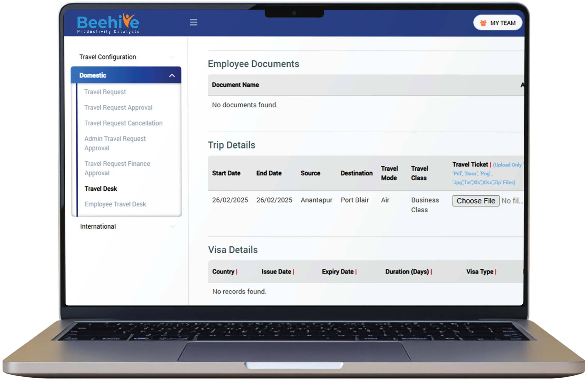The image size is (588, 381).
Task: Click the Document Name column header
Action: pyautogui.click(x=235, y=85)
